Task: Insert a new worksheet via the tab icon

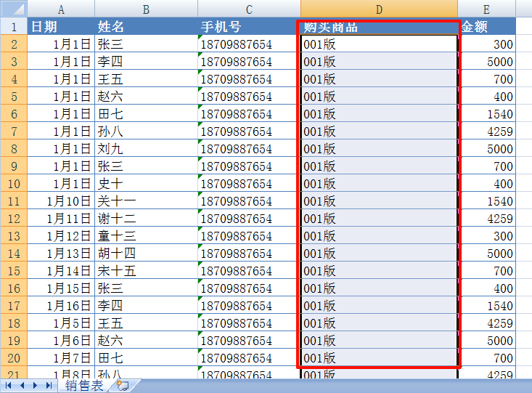Action: (x=123, y=386)
